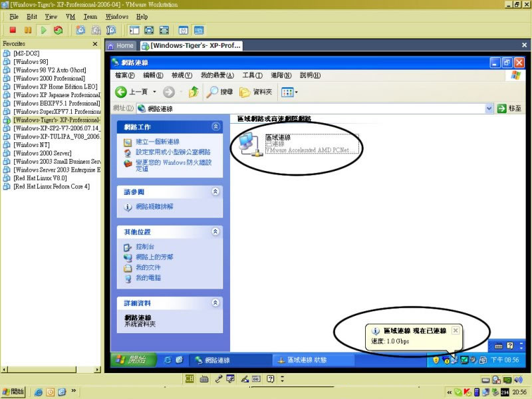Click the Favorites horizontal scrollbar
Image resolution: width=532 pixels, height=399 pixels.
point(51,369)
